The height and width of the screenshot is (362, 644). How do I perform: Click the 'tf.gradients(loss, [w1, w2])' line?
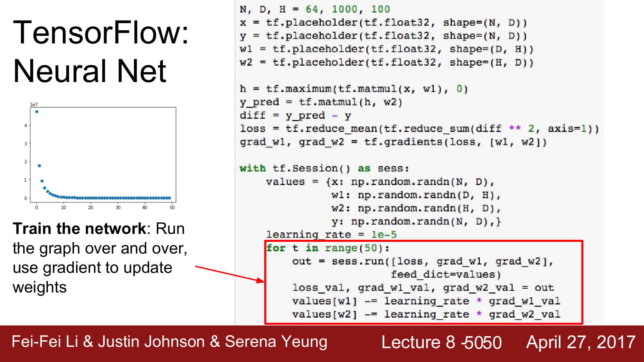pyautogui.click(x=393, y=142)
